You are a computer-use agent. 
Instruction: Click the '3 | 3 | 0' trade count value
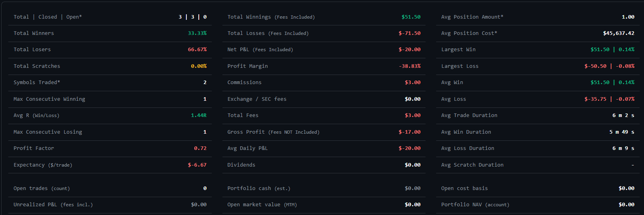coord(192,17)
